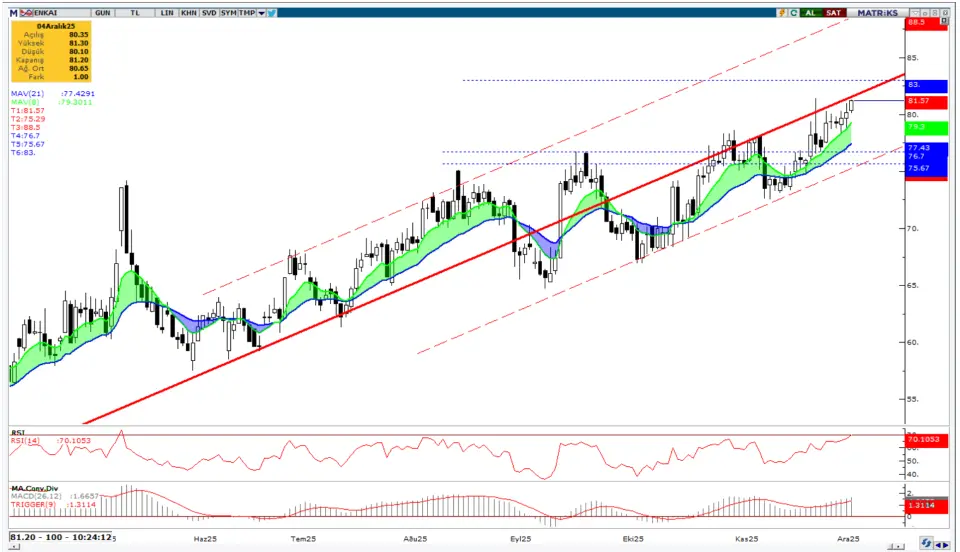960x552 pixels.
Task: Click the left-right arrows icon at bottom right
Action: point(943,544)
